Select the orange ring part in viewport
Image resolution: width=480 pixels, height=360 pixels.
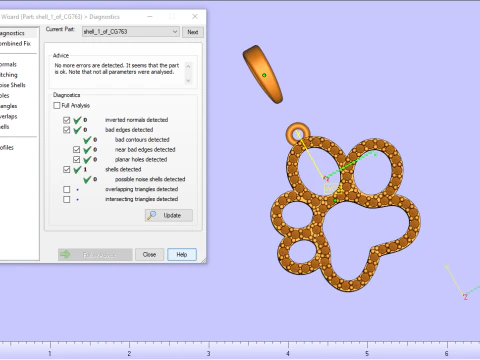263,75
